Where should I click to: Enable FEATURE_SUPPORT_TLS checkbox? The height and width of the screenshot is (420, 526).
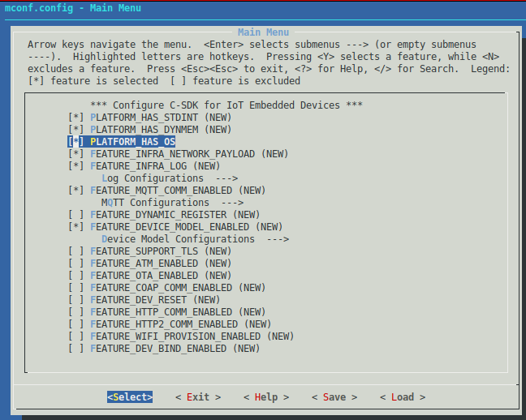coord(75,251)
